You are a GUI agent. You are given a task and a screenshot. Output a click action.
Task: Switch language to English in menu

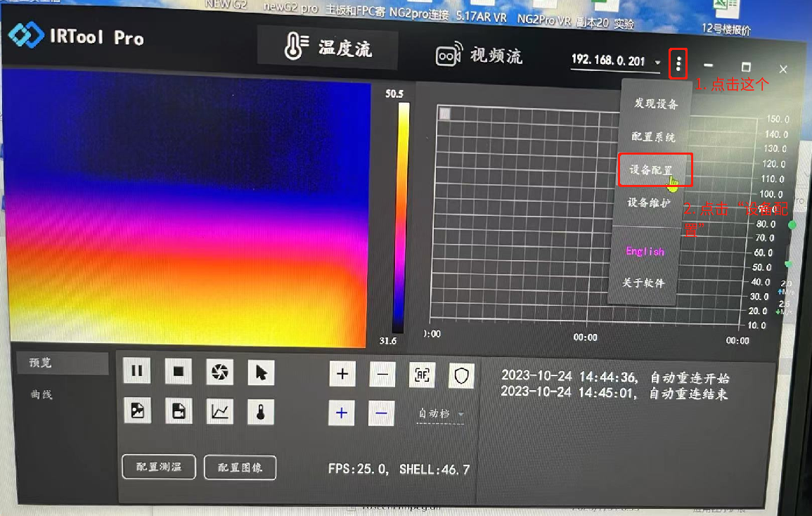pyautogui.click(x=645, y=251)
